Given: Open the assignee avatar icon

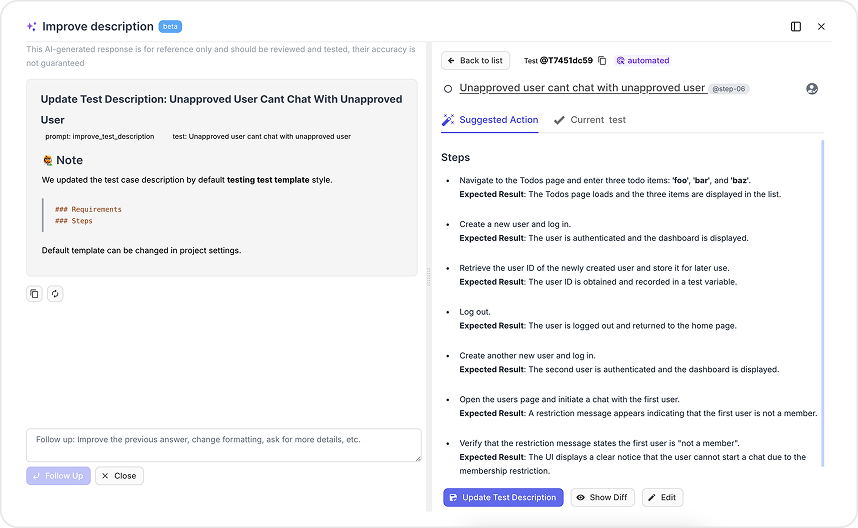Looking at the screenshot, I should pyautogui.click(x=812, y=89).
